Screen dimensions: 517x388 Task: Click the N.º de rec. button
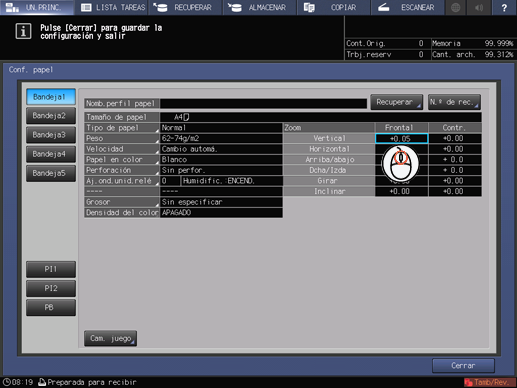coord(454,102)
